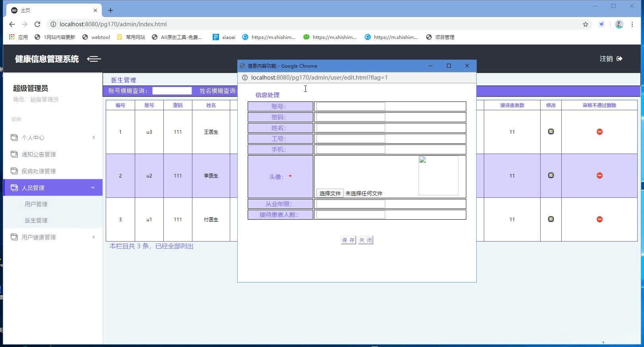The image size is (644, 347).
Task: Focus the 接待患者人数 input field
Action: pos(351,214)
